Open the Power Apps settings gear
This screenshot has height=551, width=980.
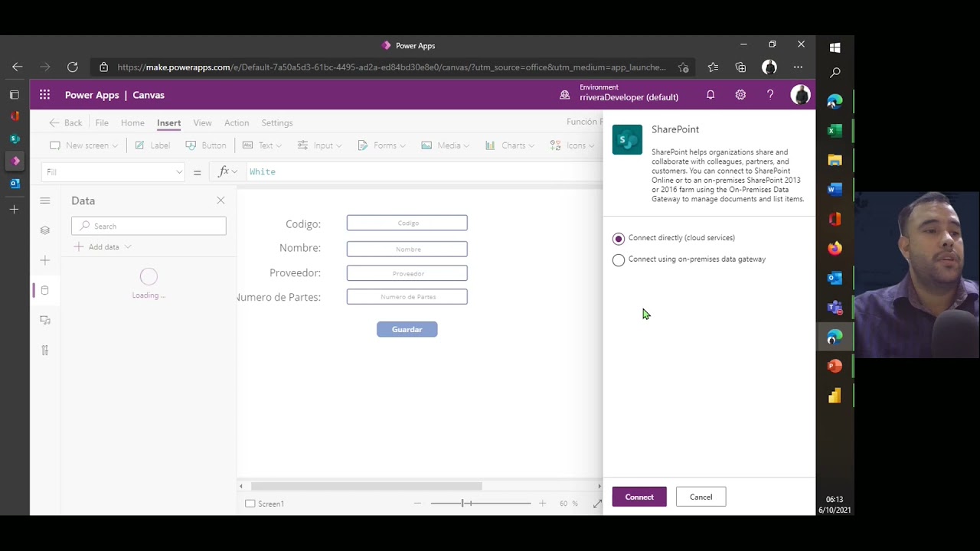pos(740,95)
